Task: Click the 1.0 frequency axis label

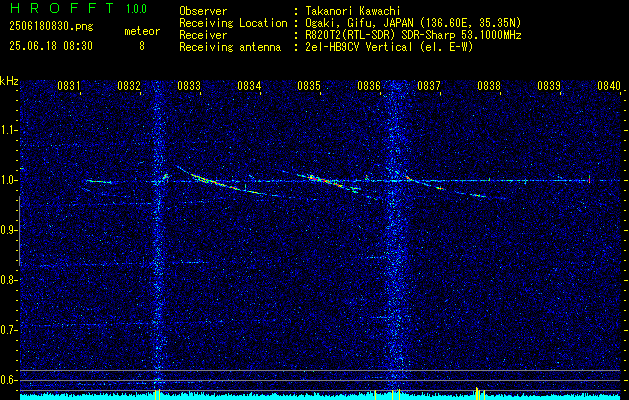Action: 7,181
